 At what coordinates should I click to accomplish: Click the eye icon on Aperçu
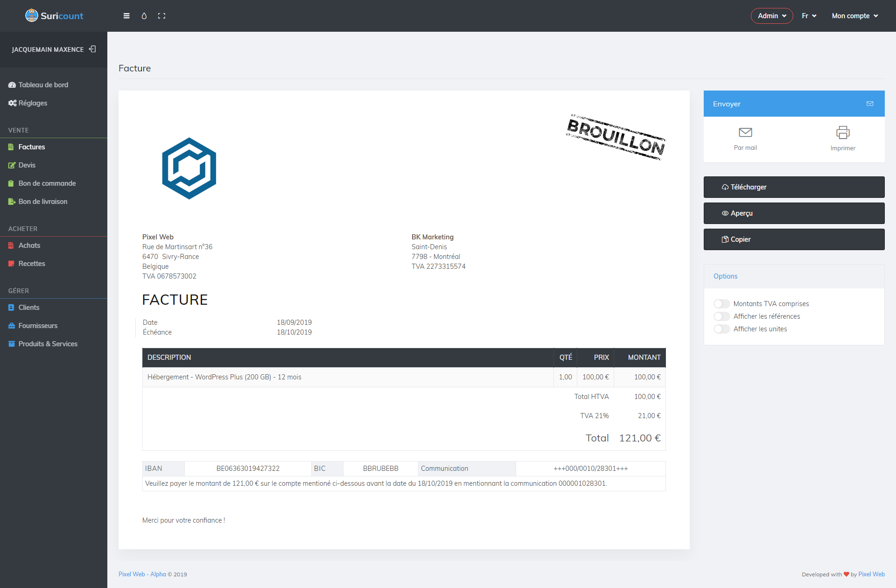point(725,213)
